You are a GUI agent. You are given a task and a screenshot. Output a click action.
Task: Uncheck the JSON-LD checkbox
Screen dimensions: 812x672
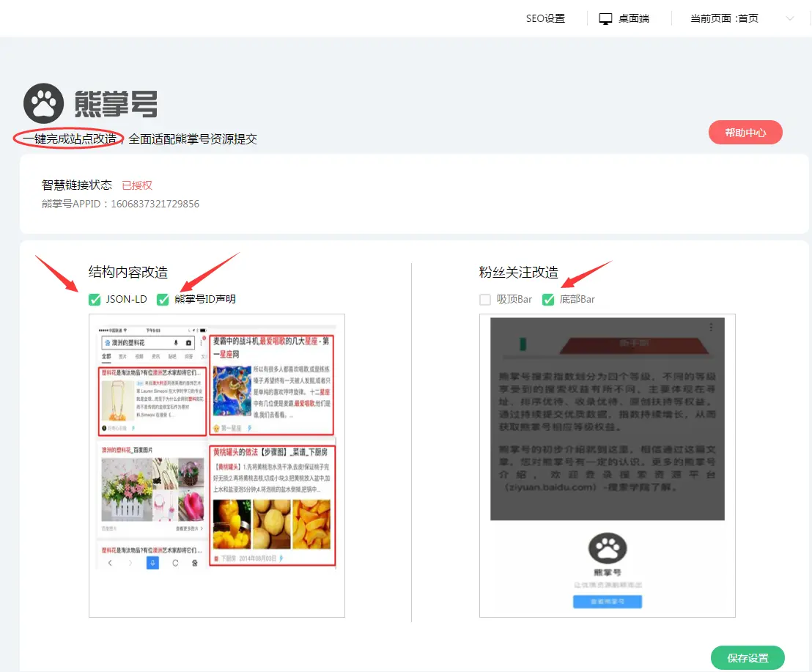click(95, 299)
